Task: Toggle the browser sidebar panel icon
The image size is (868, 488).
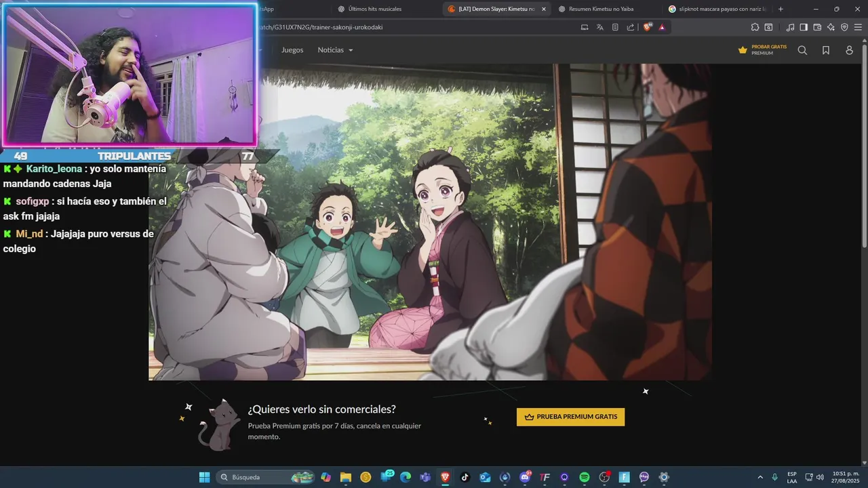Action: [x=804, y=27]
